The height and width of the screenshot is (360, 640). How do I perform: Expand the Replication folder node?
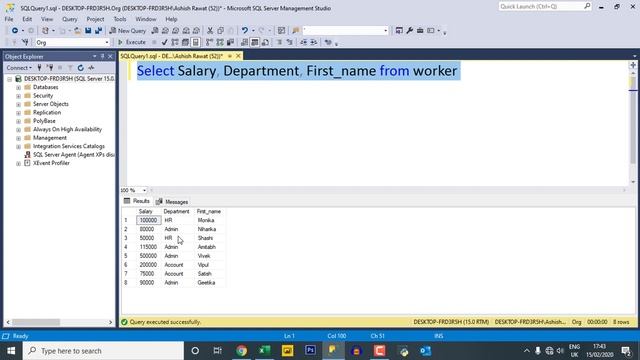click(x=18, y=113)
